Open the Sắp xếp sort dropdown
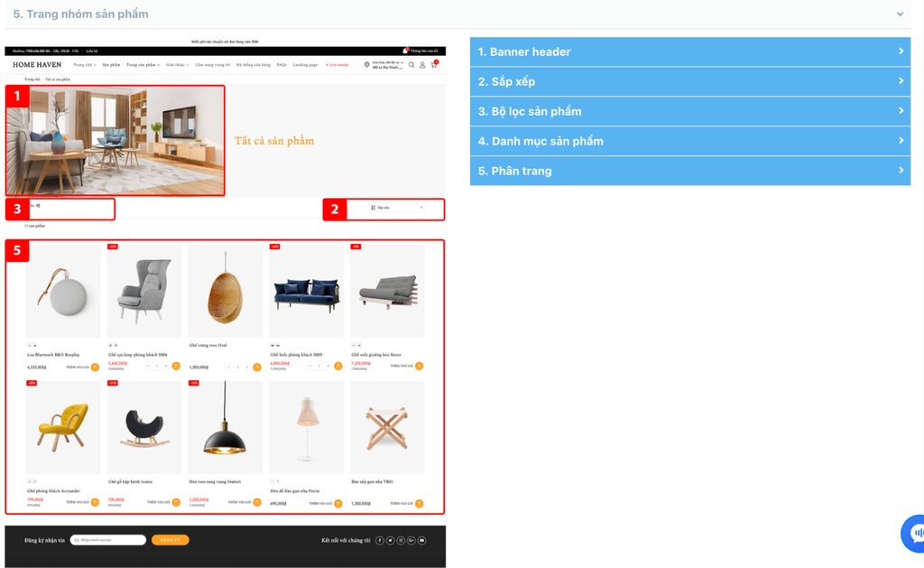Image resolution: width=924 pixels, height=568 pixels. (x=395, y=208)
